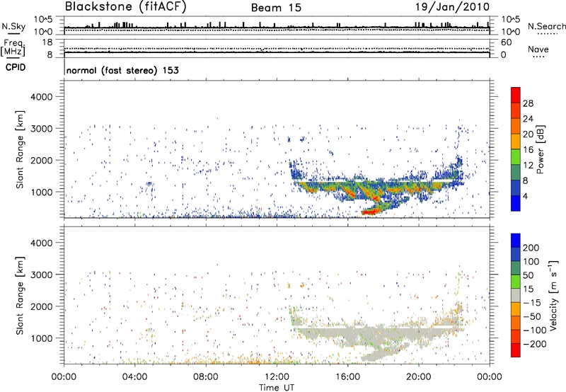This screenshot has width=566, height=392.
Task: Click the bright red bottom segment of Velocity bar
Action: [516, 350]
